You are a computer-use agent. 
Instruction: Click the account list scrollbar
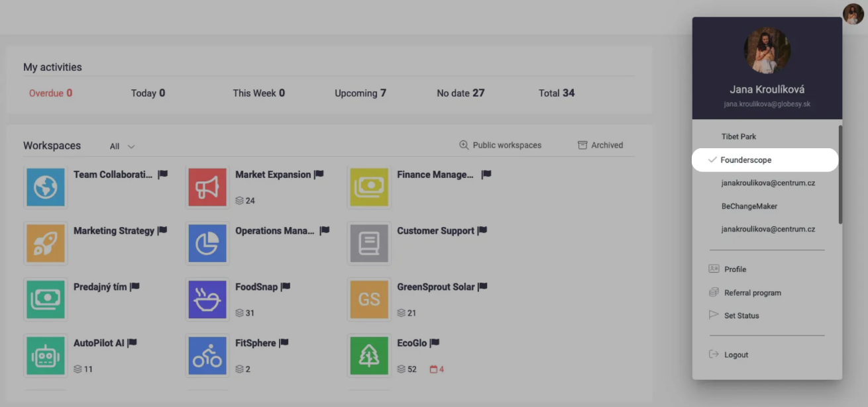coord(840,175)
